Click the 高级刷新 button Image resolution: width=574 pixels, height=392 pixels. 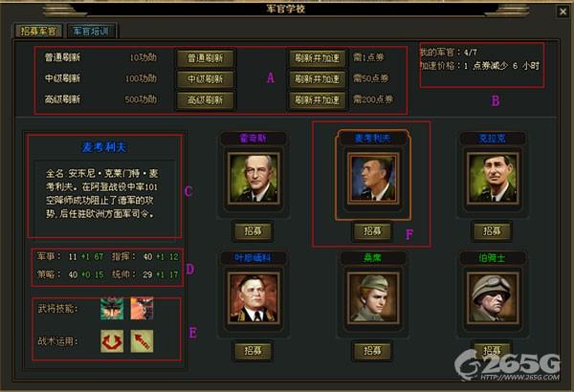click(205, 100)
